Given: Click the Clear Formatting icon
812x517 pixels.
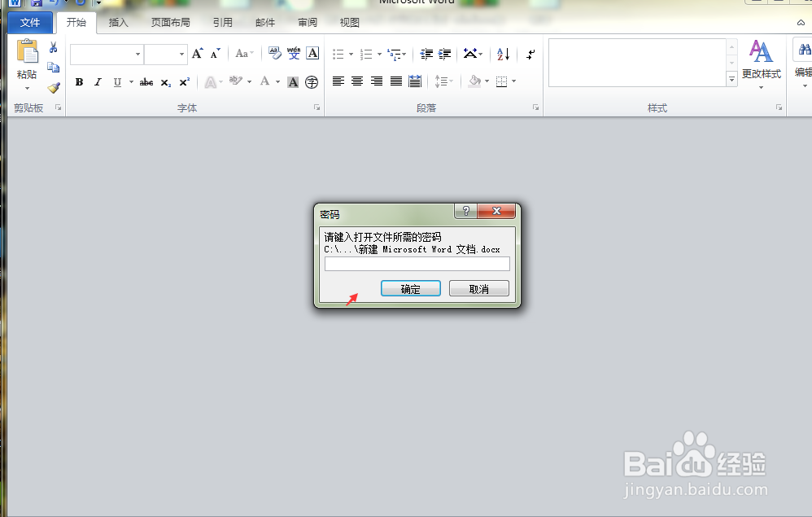Looking at the screenshot, I should tap(275, 53).
